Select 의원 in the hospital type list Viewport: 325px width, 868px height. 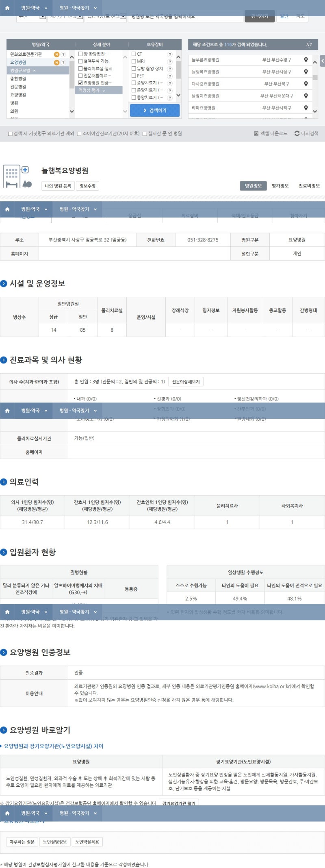[x=14, y=111]
